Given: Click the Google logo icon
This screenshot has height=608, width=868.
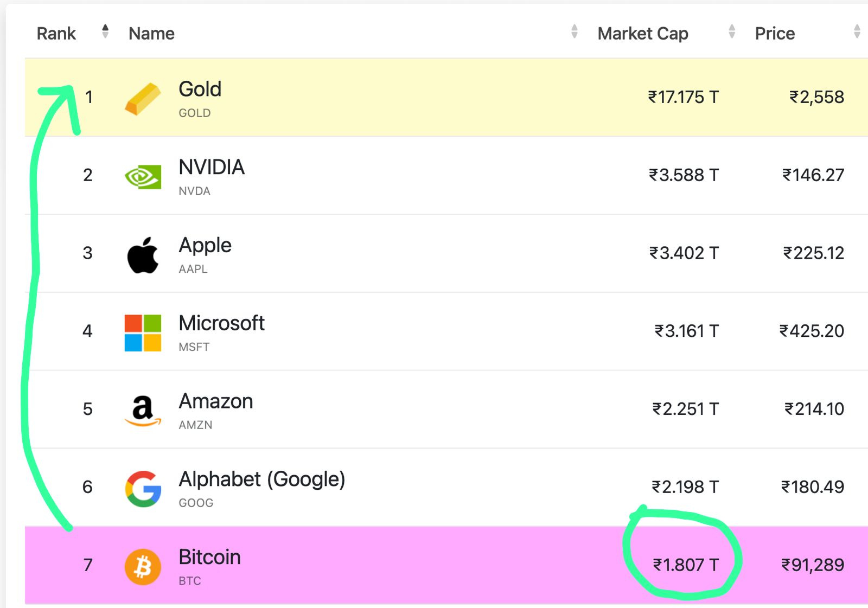Looking at the screenshot, I should tap(143, 489).
